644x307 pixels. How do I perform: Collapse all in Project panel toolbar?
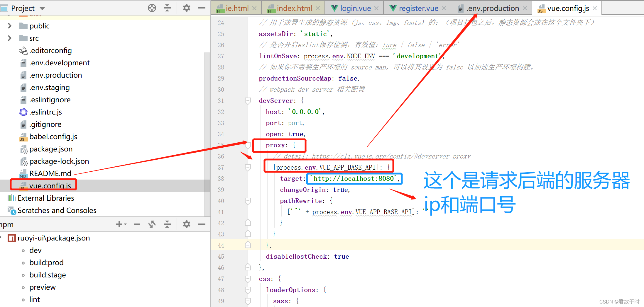pyautogui.click(x=167, y=8)
